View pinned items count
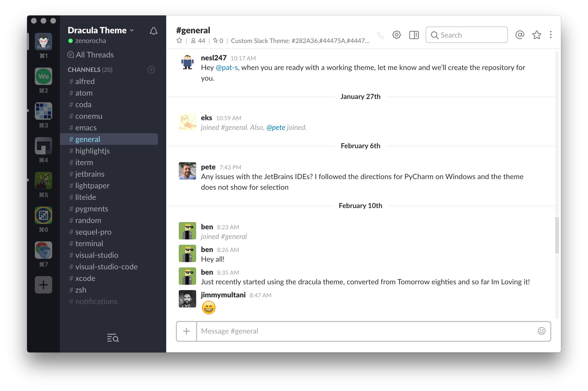The height and width of the screenshot is (391, 588). click(x=218, y=41)
